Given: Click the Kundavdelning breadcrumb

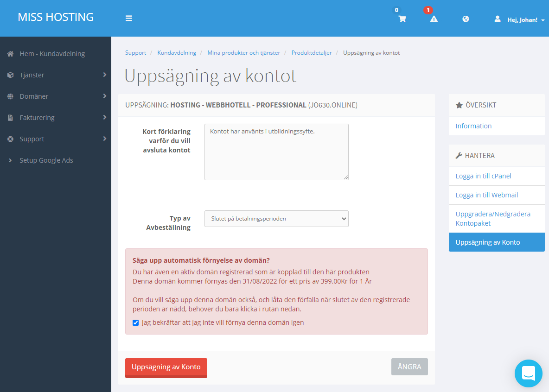Looking at the screenshot, I should point(177,53).
